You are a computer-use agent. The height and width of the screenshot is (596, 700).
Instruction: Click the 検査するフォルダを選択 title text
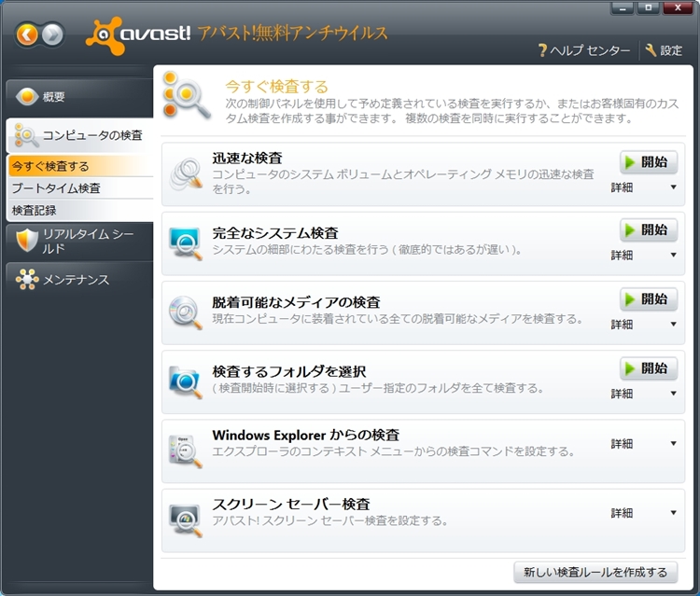(x=288, y=371)
